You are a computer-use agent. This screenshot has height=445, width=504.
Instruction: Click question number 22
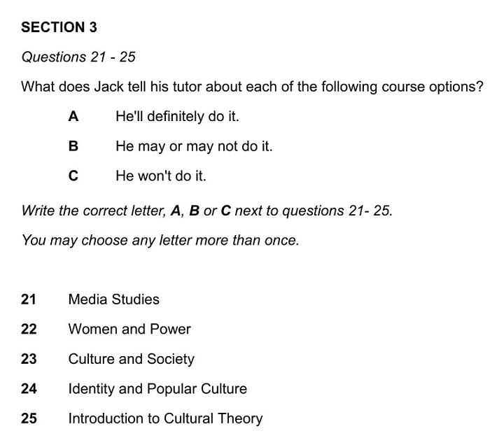point(29,330)
